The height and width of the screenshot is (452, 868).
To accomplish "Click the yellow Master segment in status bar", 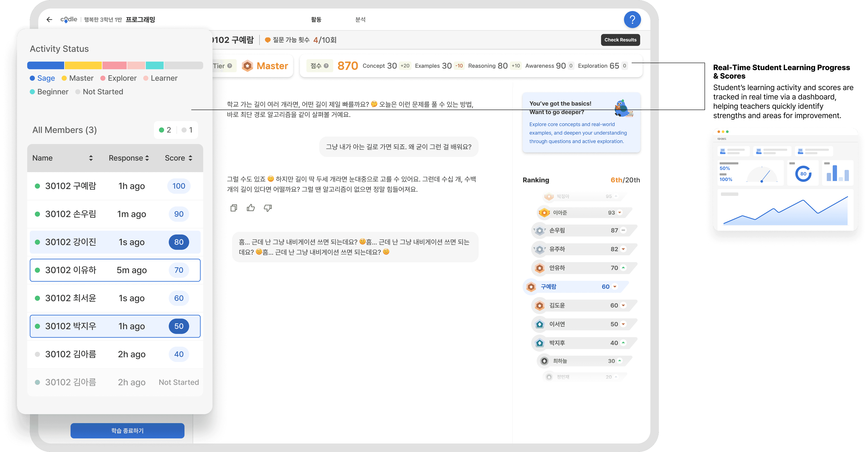I will pyautogui.click(x=83, y=65).
